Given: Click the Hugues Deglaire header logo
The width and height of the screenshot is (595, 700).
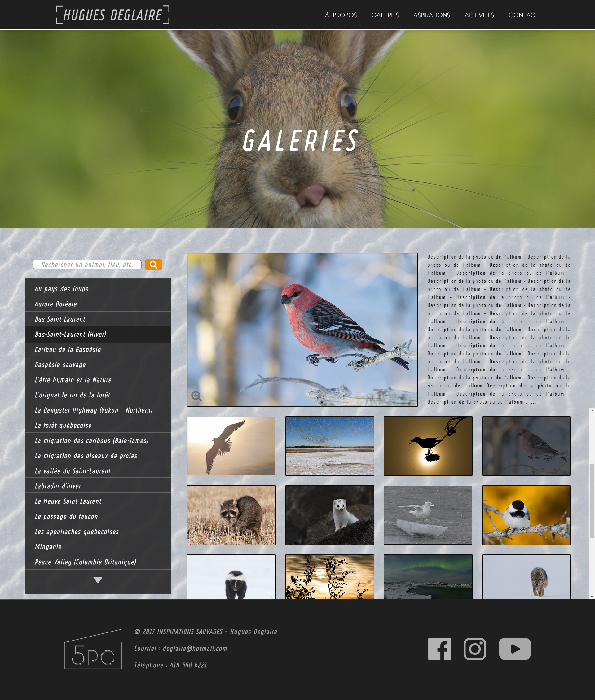Looking at the screenshot, I should (x=113, y=15).
